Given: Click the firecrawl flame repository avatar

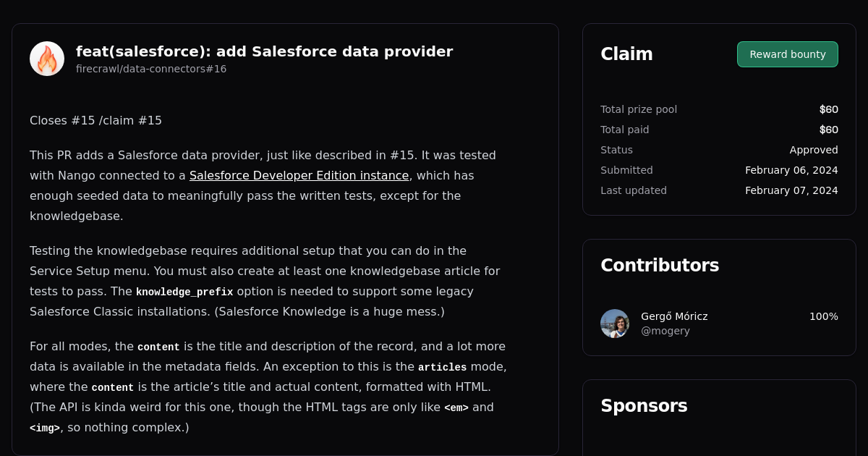Looking at the screenshot, I should [x=46, y=58].
